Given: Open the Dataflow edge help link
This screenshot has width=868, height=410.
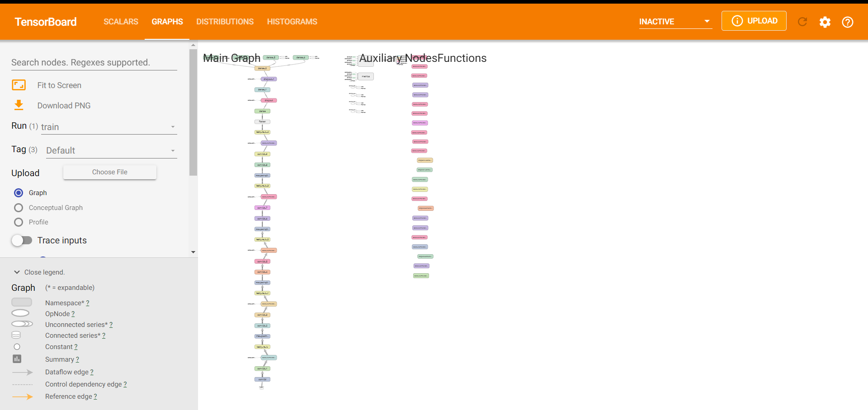Looking at the screenshot, I should pyautogui.click(x=92, y=372).
